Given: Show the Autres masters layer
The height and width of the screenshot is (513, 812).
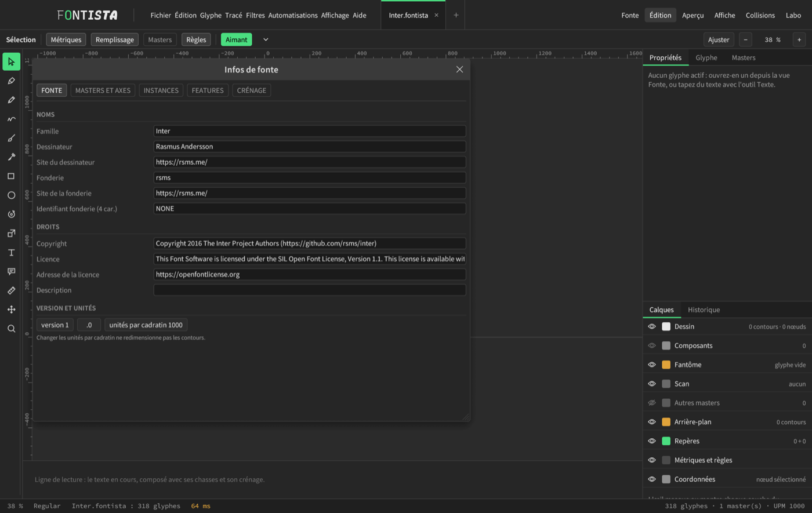Looking at the screenshot, I should coord(652,403).
